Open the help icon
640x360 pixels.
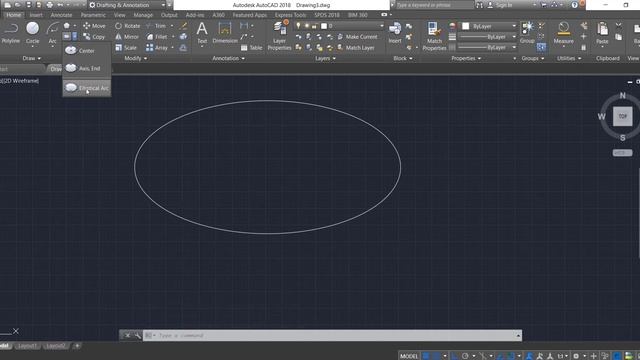pyautogui.click(x=575, y=5)
